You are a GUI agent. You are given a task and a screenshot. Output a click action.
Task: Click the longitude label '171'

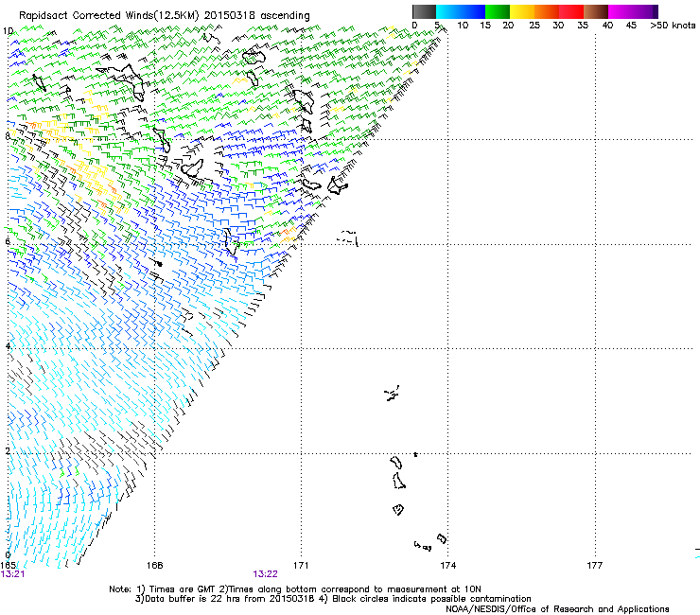click(301, 566)
